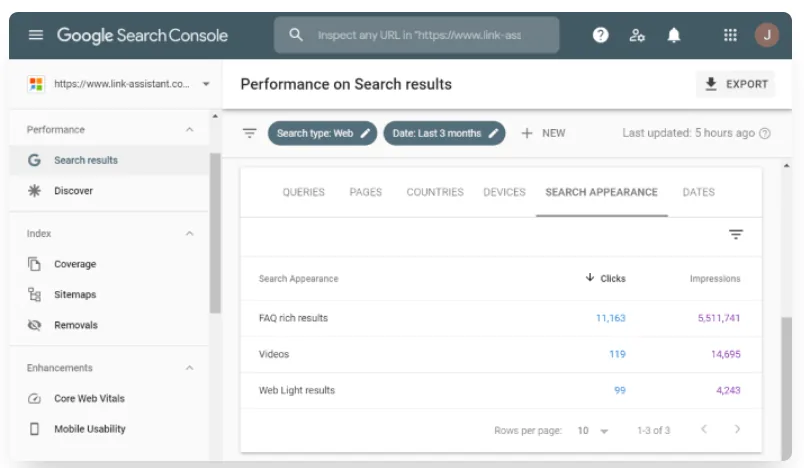Click the pencil on Date: Last 3 months chip
This screenshot has height=468, width=804.
click(x=493, y=133)
